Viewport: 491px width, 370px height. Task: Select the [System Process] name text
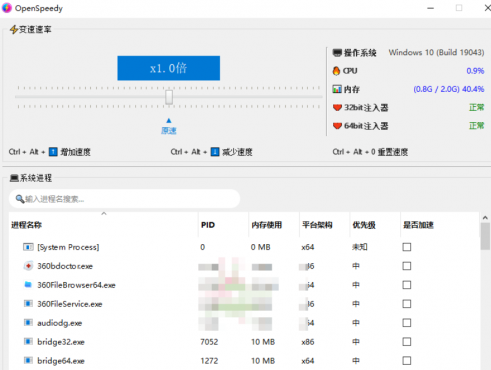[68, 247]
